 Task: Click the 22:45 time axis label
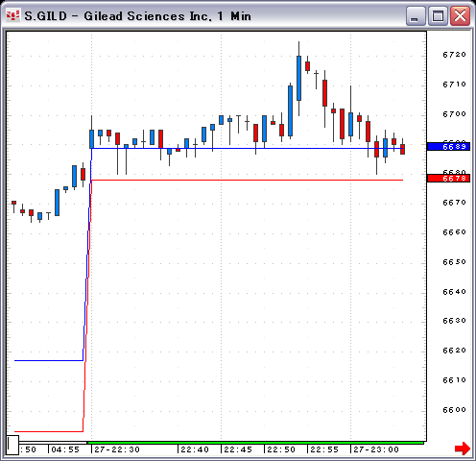pos(238,449)
